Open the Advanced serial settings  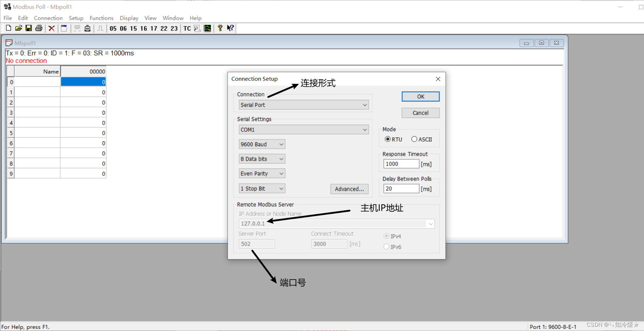[x=350, y=189]
